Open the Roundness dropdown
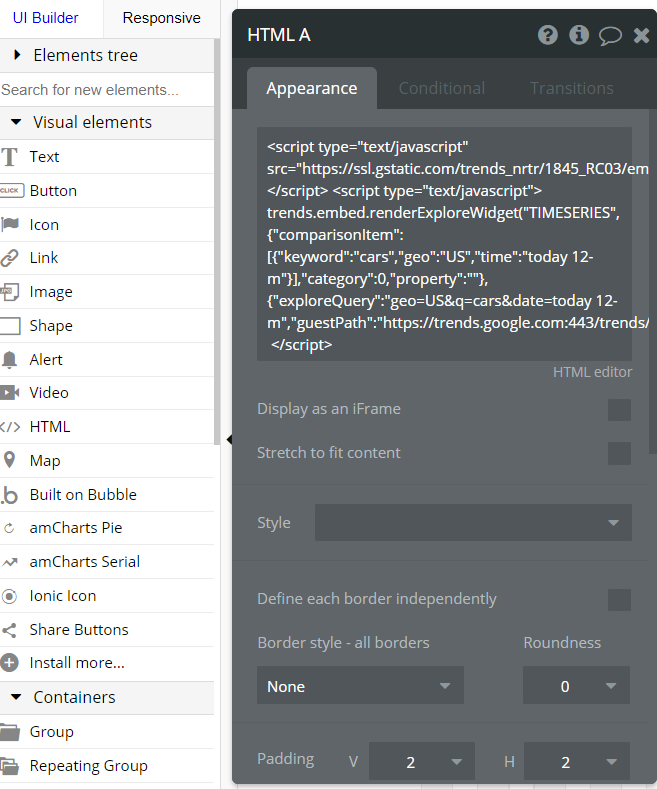 [577, 685]
